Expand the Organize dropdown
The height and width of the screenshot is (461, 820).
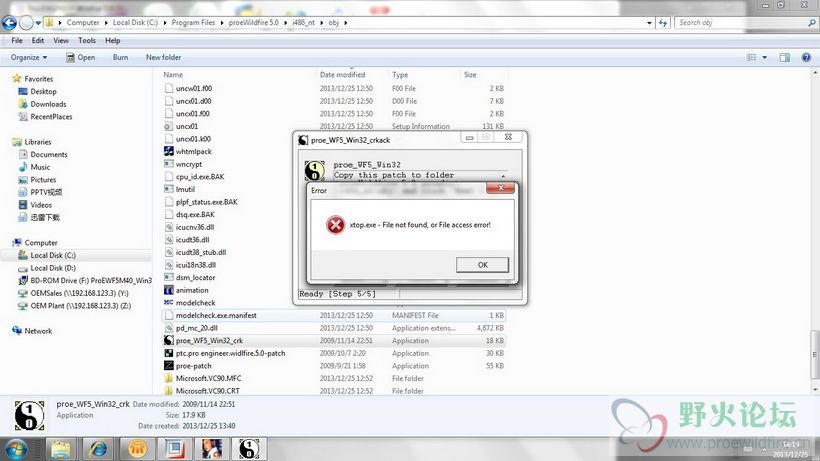click(x=29, y=57)
